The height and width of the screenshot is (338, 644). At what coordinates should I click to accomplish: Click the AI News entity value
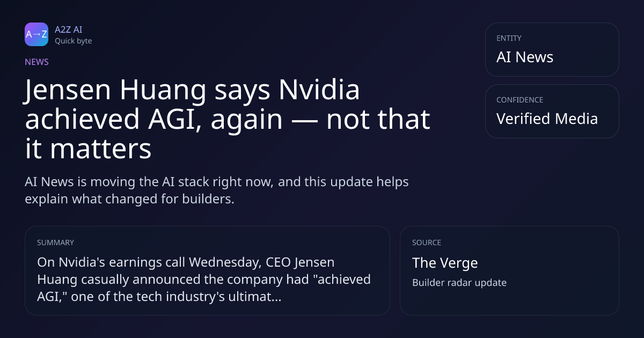pyautogui.click(x=525, y=57)
